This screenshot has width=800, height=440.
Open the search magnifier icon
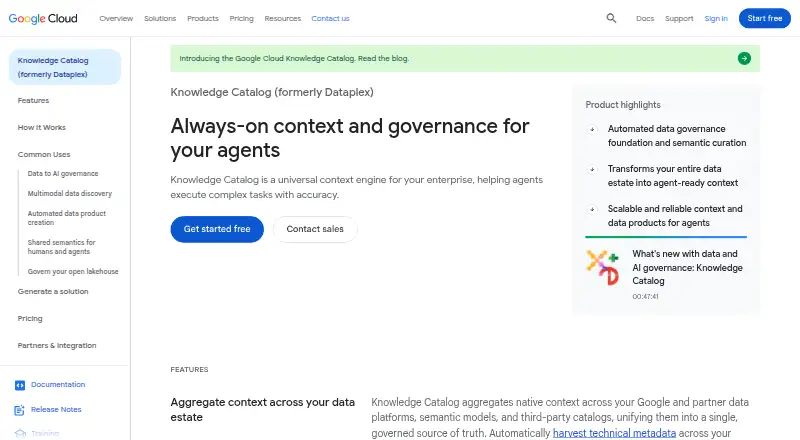pyautogui.click(x=611, y=18)
